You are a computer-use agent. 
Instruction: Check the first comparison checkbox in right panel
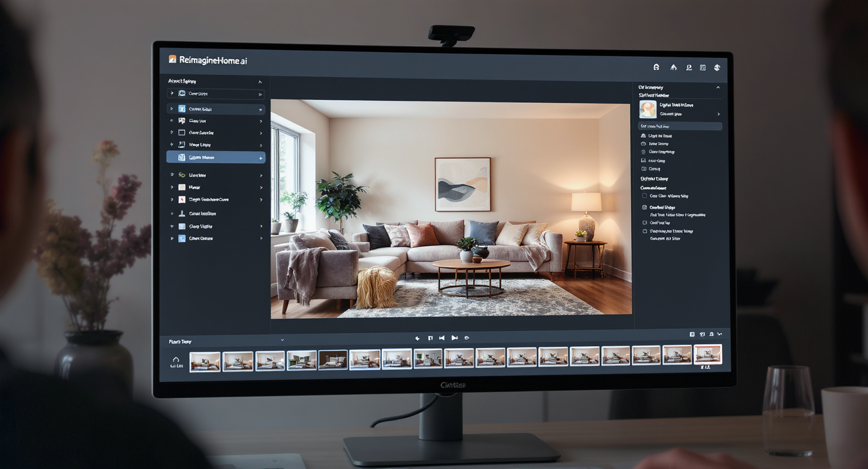[645, 196]
